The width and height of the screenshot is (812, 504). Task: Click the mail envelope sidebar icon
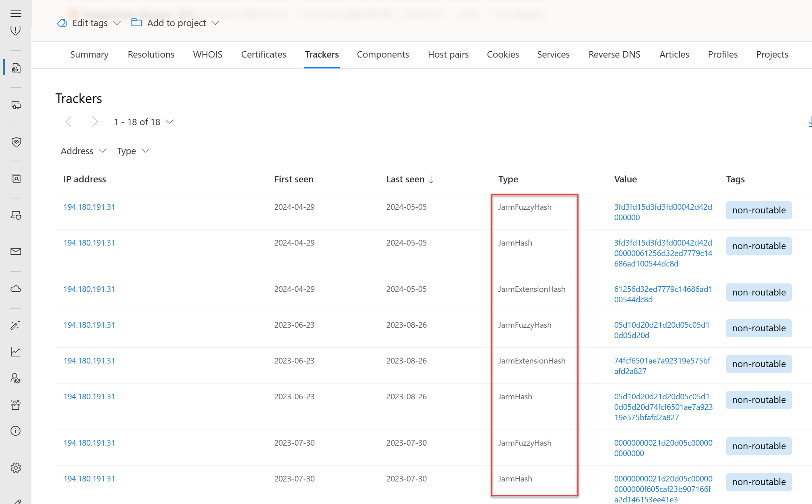[16, 252]
